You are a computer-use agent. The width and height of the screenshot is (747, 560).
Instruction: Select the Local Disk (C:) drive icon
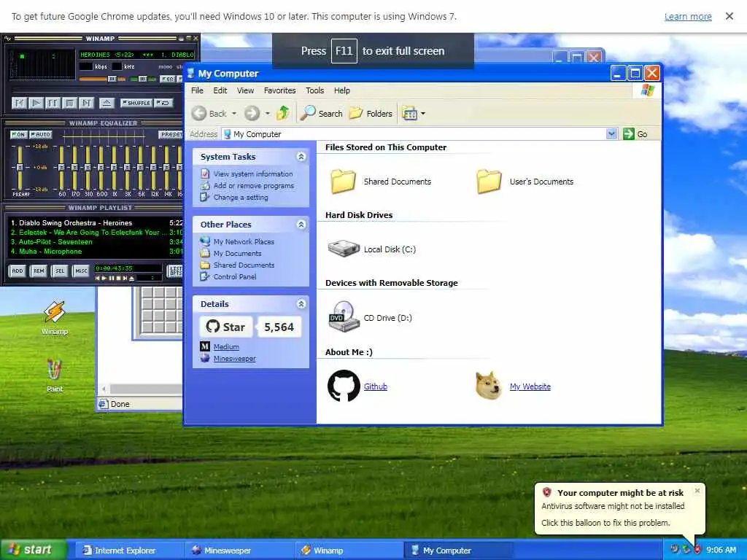[x=344, y=249]
